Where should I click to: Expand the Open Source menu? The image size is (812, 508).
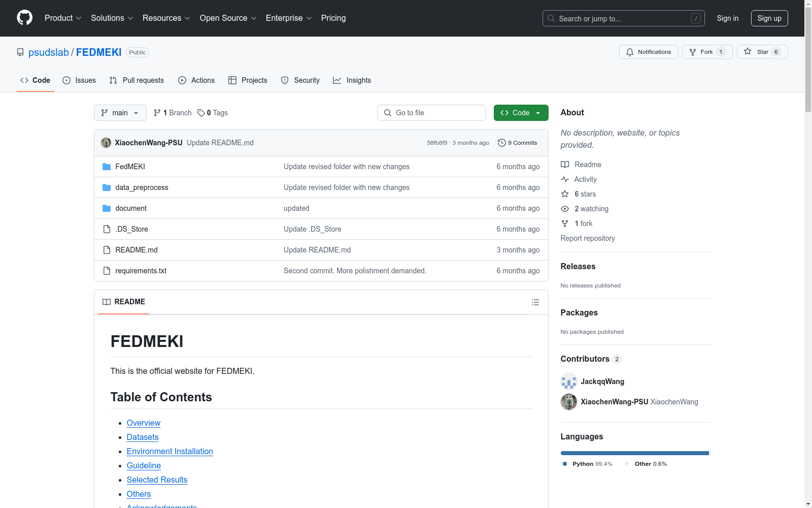[x=228, y=18]
